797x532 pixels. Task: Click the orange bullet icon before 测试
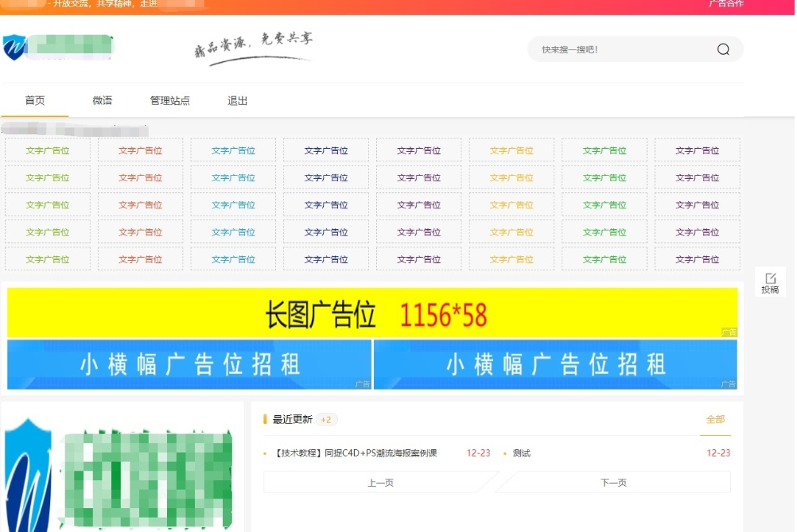pyautogui.click(x=504, y=452)
